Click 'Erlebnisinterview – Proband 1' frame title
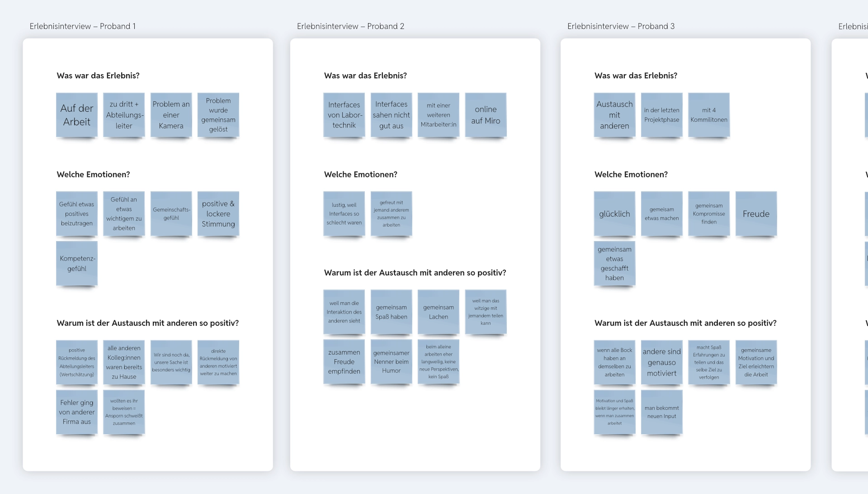 click(x=83, y=26)
